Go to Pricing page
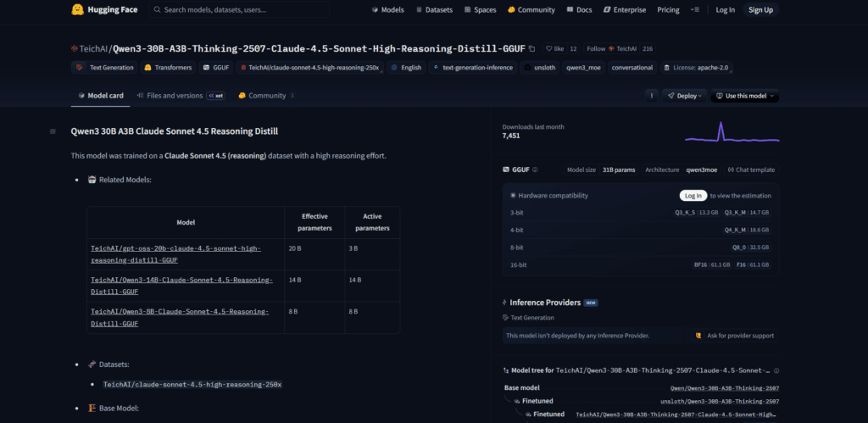This screenshot has height=423, width=868. click(668, 9)
